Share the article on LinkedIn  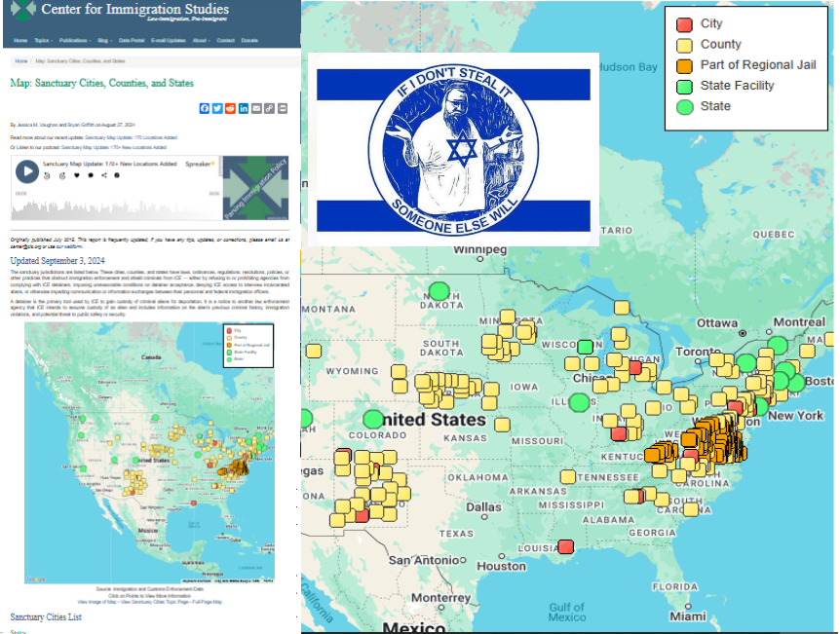(244, 109)
